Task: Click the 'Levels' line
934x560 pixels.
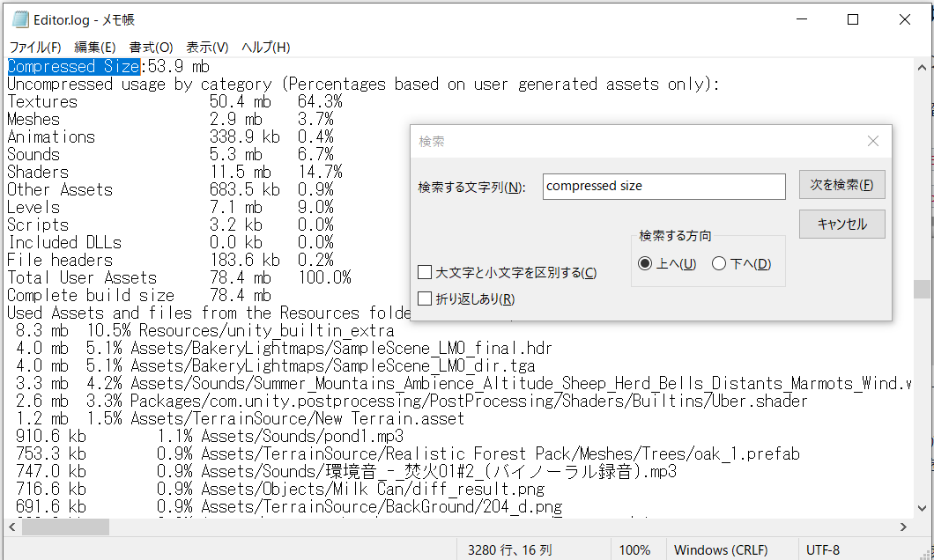Action: [170, 208]
